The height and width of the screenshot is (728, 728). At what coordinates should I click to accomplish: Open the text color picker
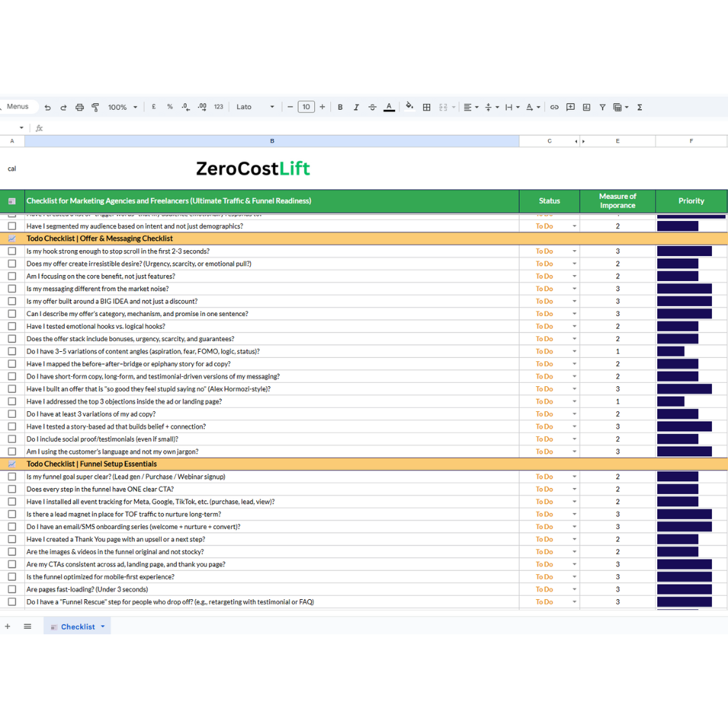click(x=389, y=107)
